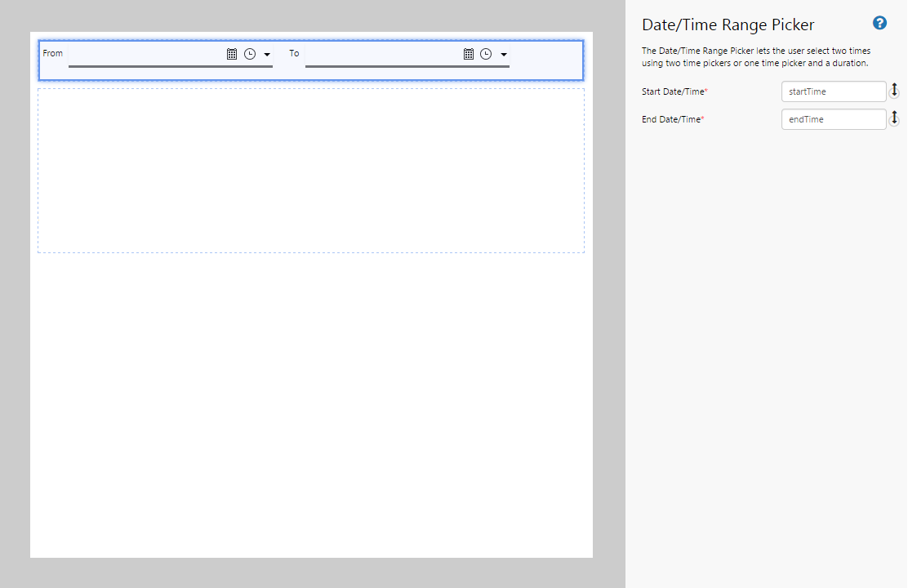Focus the endTime input field

tap(833, 119)
